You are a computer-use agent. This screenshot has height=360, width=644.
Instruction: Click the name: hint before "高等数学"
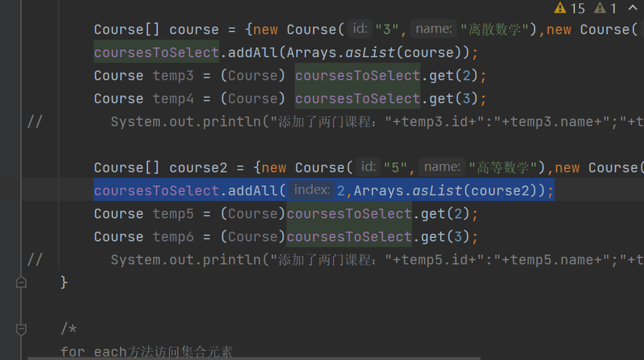(442, 167)
